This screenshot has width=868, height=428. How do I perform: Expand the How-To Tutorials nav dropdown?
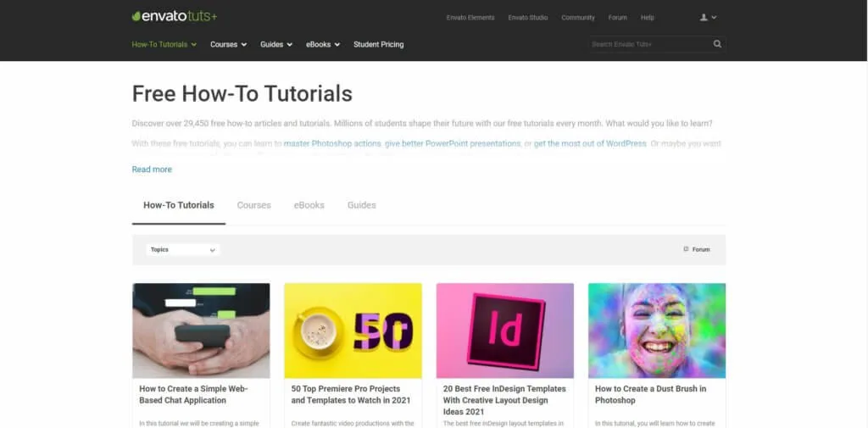pyautogui.click(x=164, y=44)
